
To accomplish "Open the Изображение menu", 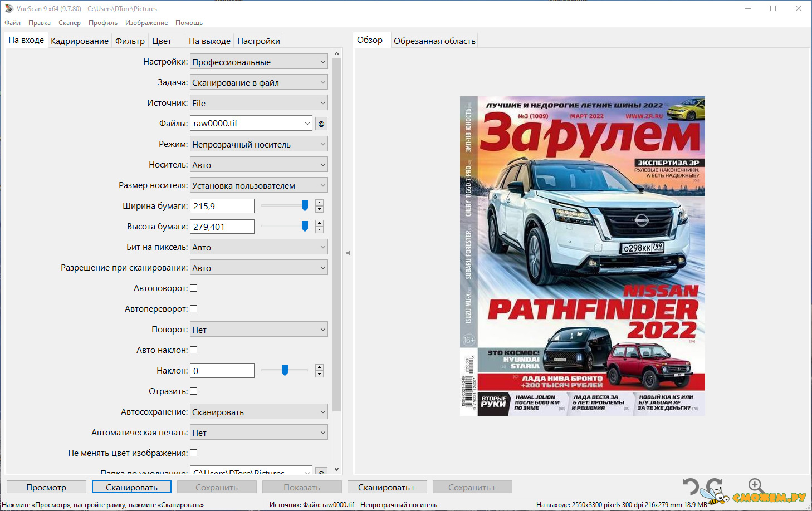I will 146,23.
